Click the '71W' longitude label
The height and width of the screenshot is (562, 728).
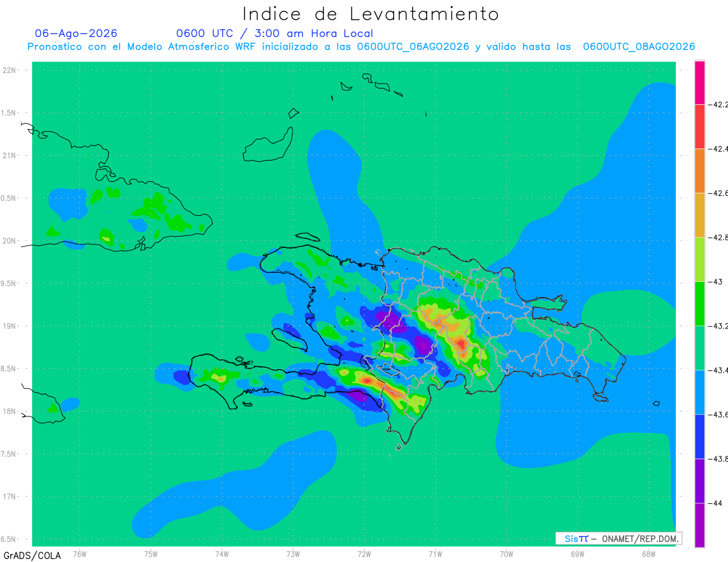pyautogui.click(x=435, y=554)
